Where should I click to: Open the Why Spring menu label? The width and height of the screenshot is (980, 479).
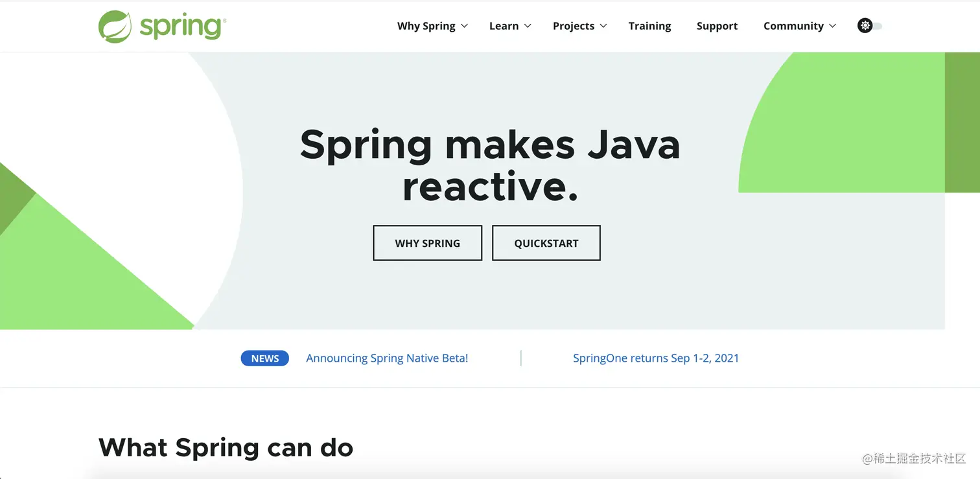point(426,26)
